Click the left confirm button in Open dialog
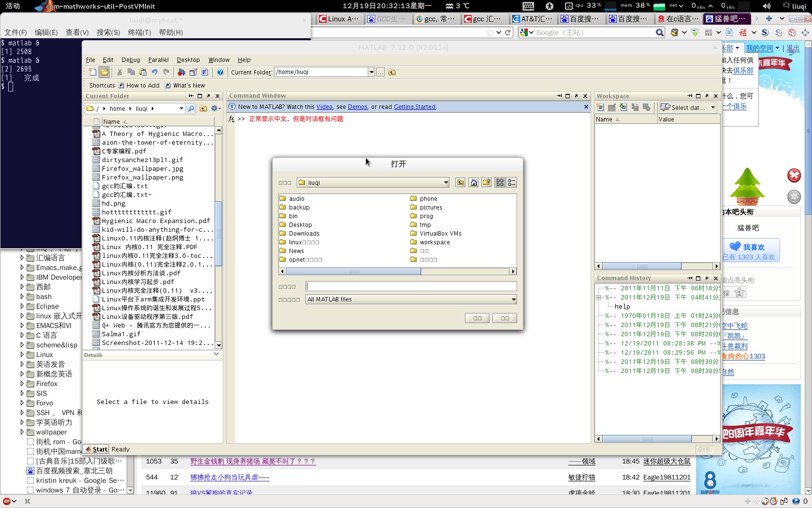This screenshot has width=812, height=508. pyautogui.click(x=478, y=318)
